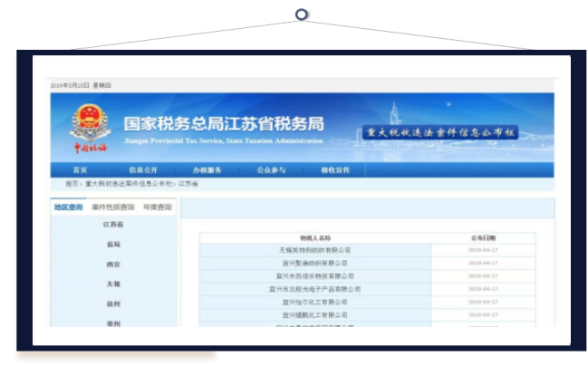
Task: Pick 常州 in the region list
Action: coord(113,323)
